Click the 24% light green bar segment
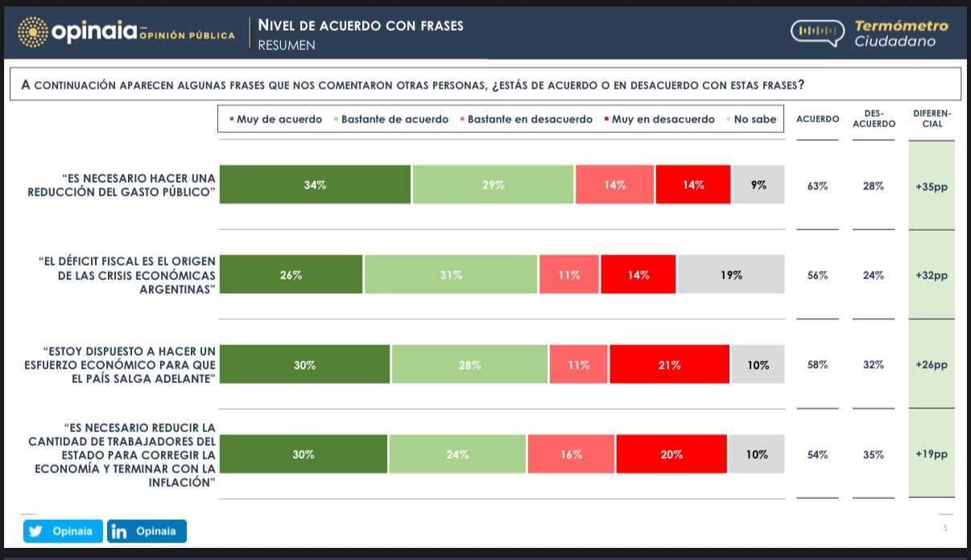 (457, 455)
